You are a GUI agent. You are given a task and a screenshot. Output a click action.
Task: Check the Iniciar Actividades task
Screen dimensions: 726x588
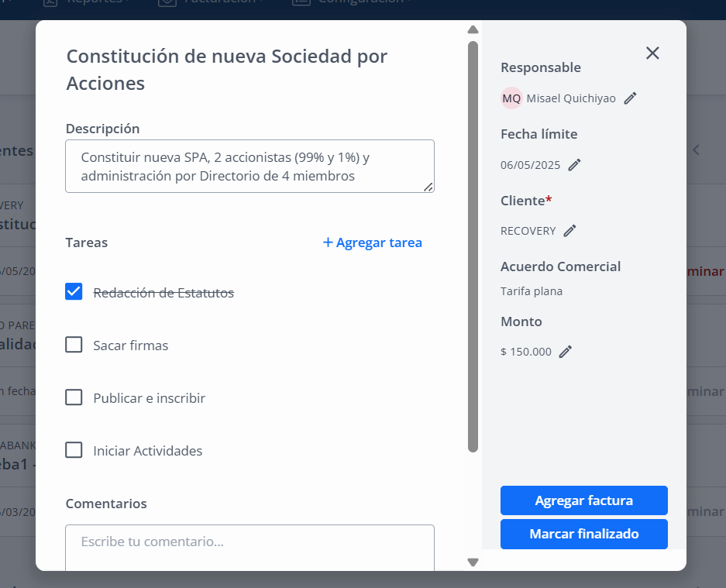tap(74, 450)
